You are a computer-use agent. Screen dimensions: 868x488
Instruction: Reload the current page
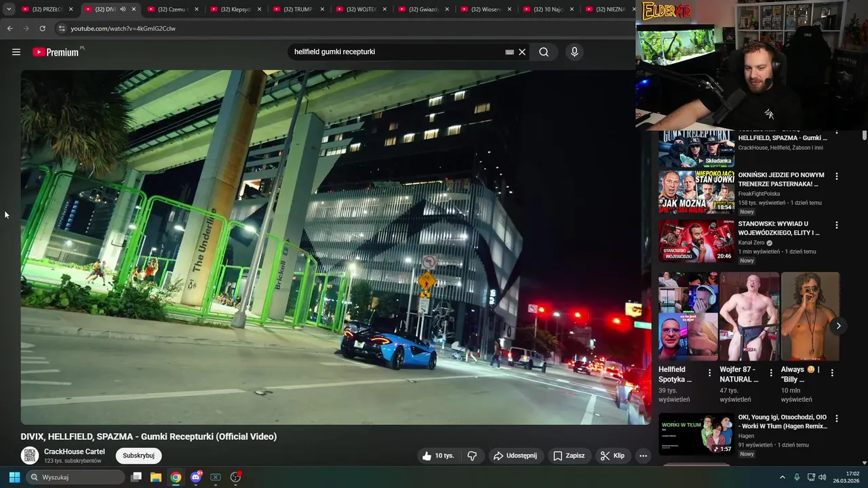click(x=42, y=28)
